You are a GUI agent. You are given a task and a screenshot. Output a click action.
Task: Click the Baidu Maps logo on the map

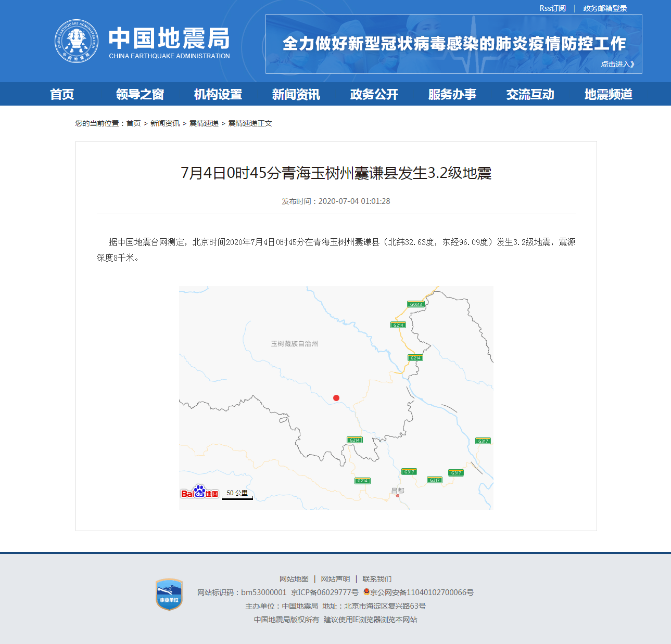tap(199, 493)
